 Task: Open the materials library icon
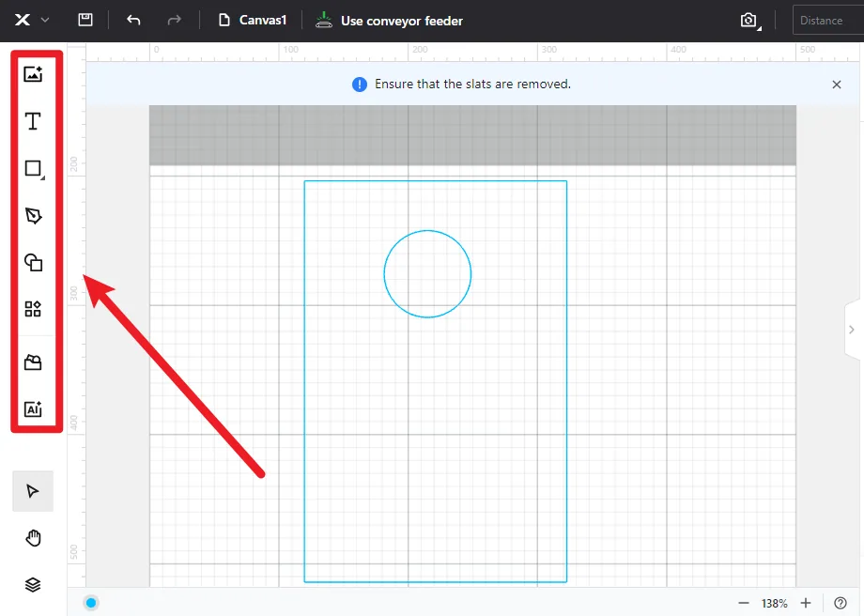(33, 362)
